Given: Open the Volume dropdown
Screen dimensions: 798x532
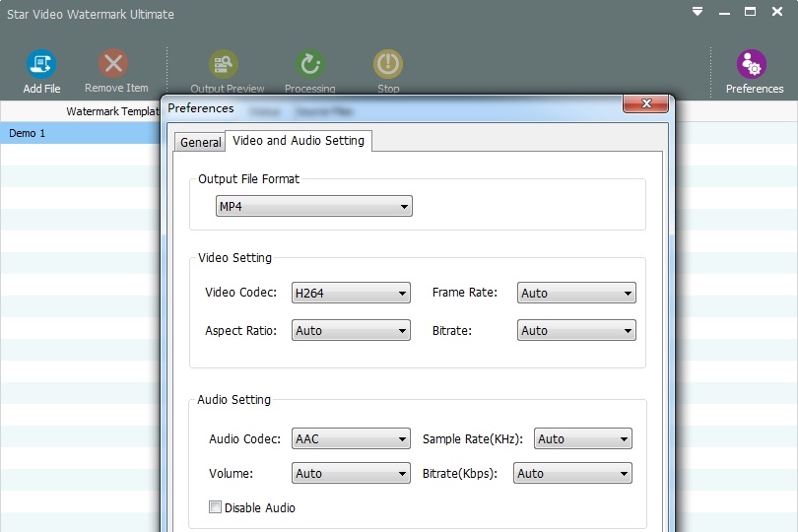Looking at the screenshot, I should click(x=351, y=474).
